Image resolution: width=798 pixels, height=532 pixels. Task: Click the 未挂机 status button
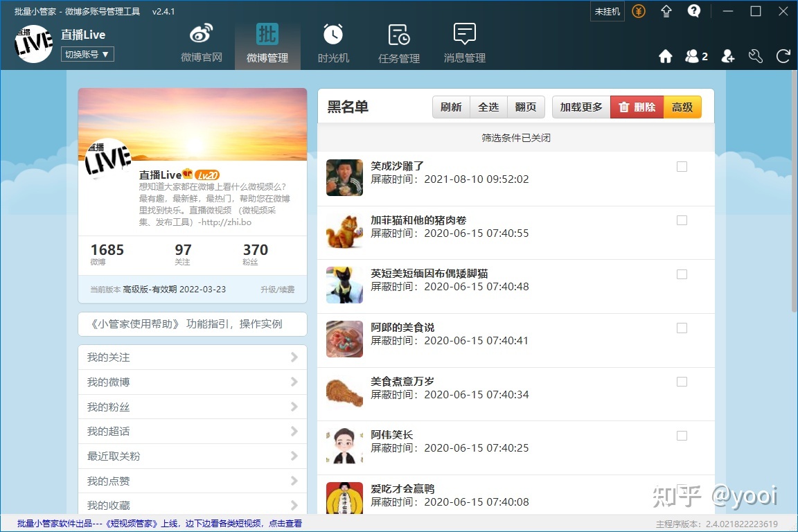pos(607,11)
